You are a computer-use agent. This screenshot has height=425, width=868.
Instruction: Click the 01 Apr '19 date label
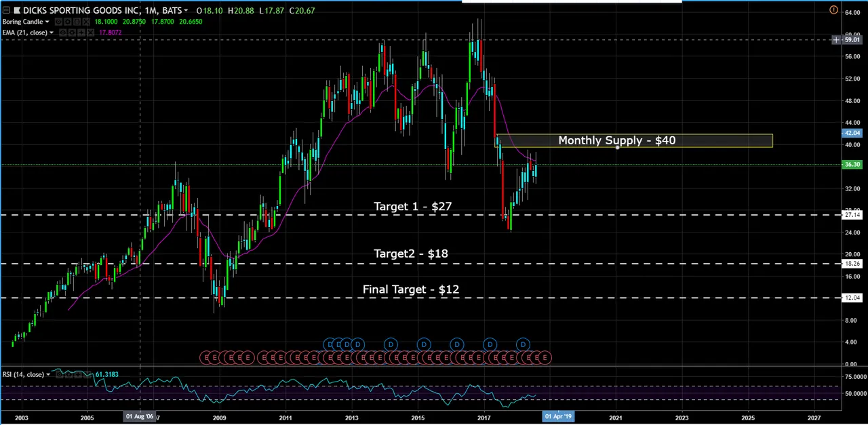click(x=558, y=417)
